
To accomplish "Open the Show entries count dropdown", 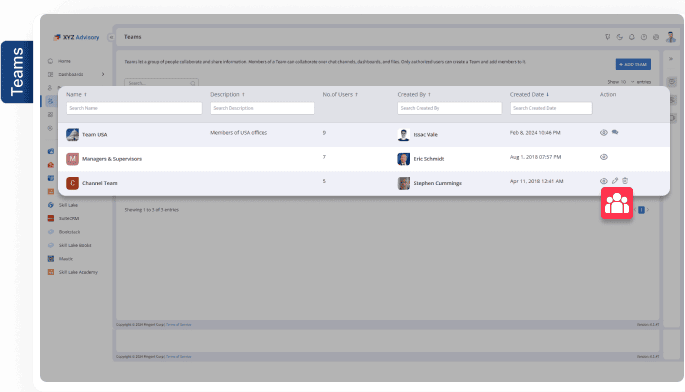I will [x=627, y=82].
